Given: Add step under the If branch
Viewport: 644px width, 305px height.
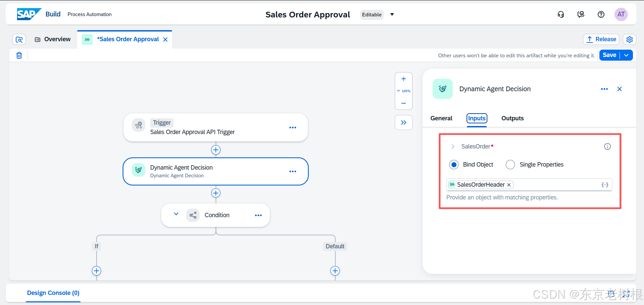Looking at the screenshot, I should tap(97, 271).
